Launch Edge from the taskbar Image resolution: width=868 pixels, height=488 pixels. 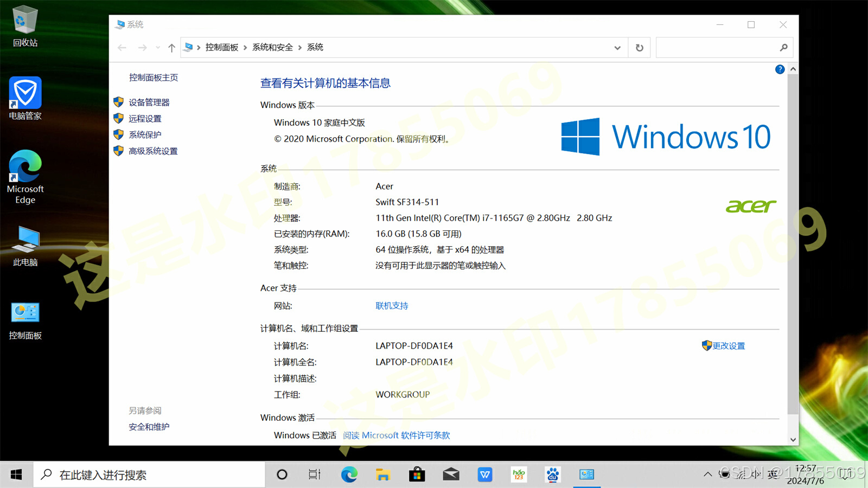[349, 475]
